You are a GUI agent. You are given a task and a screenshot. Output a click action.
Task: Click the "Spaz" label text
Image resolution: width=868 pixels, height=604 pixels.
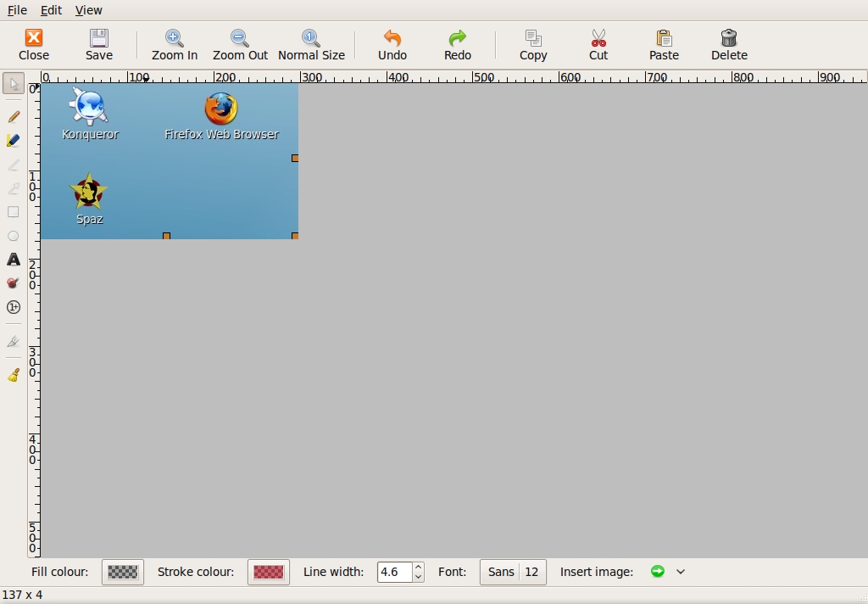click(x=90, y=219)
